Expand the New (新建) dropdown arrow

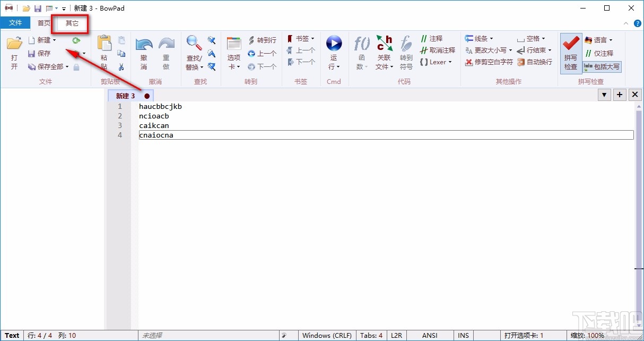click(x=54, y=40)
